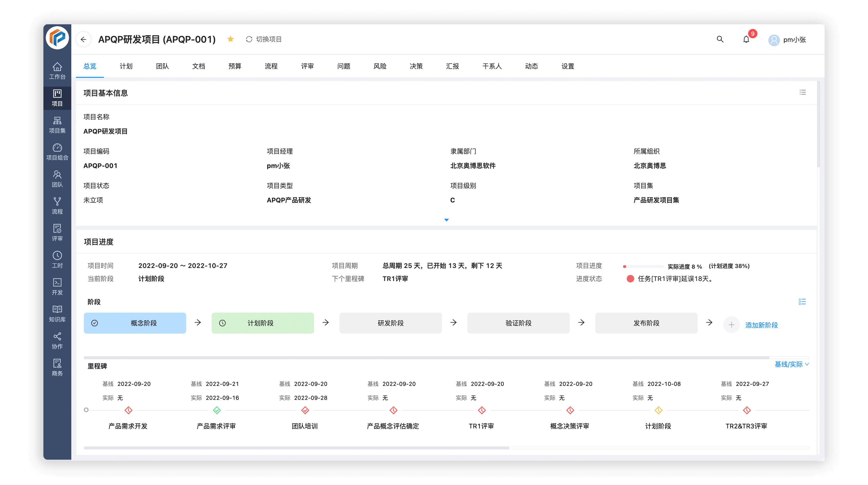868x485 pixels.
Task: Click the application logo at top-left
Action: click(57, 38)
